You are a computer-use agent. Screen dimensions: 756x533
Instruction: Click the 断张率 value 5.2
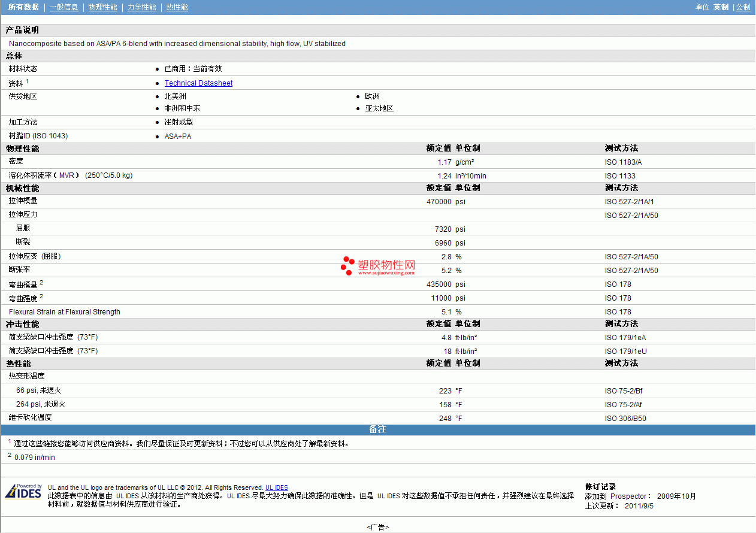tap(447, 271)
